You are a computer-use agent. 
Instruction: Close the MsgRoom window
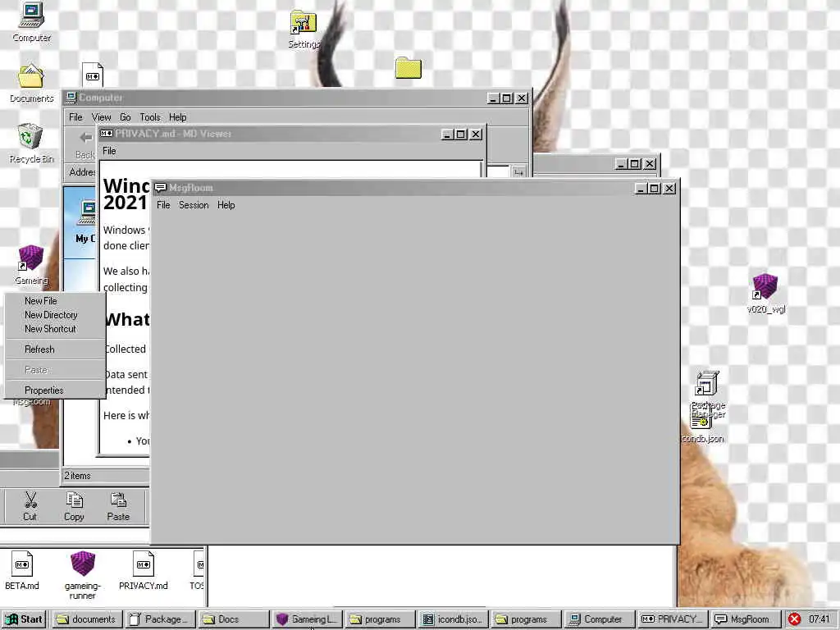669,189
